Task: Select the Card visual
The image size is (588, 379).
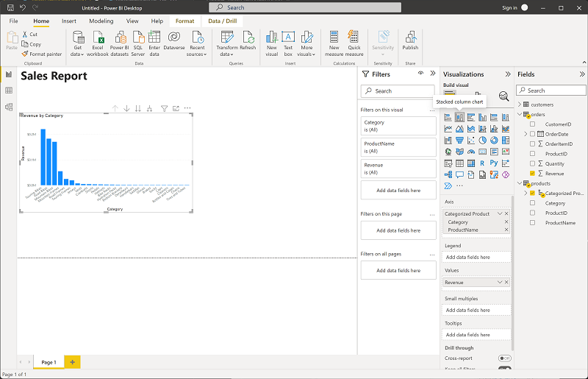Action: [483, 152]
